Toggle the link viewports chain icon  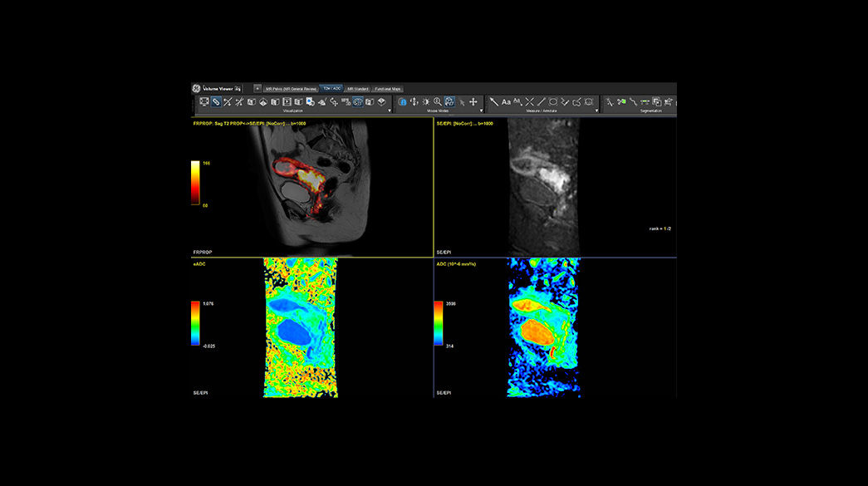point(215,102)
